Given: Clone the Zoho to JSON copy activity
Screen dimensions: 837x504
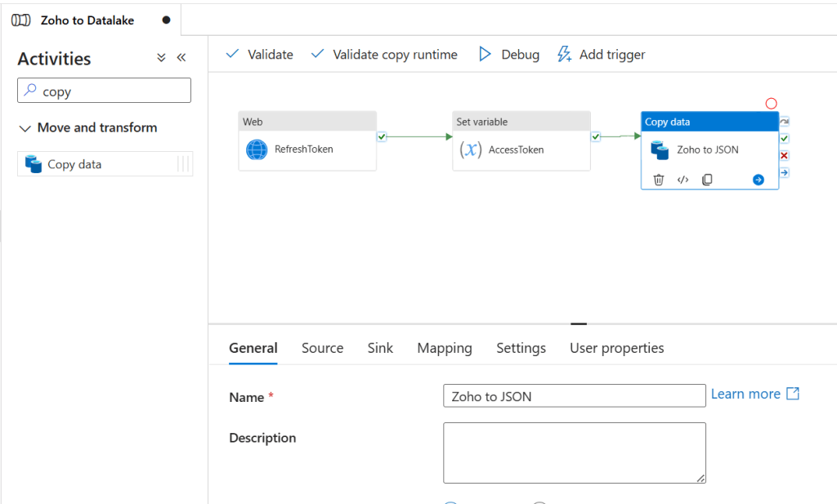Looking at the screenshot, I should (707, 180).
